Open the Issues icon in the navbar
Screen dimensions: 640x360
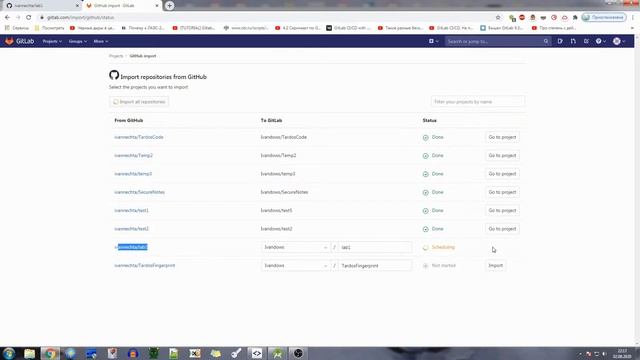(560, 41)
